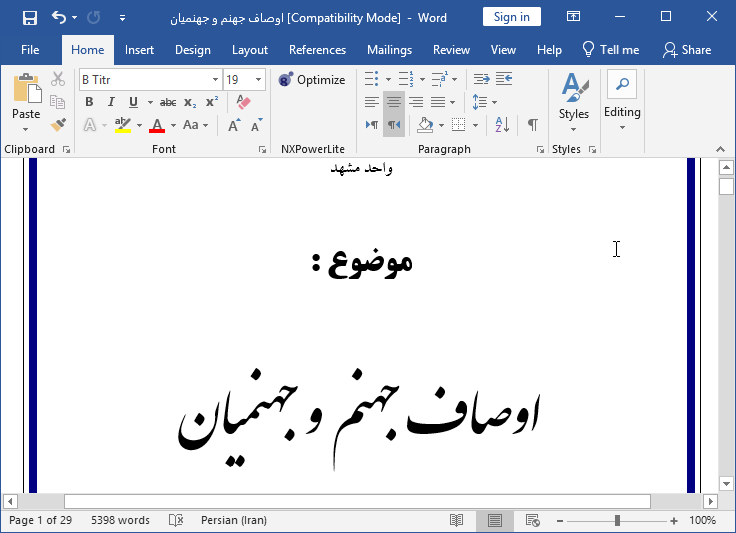The width and height of the screenshot is (736, 533).
Task: Copy selection with the Copy icon
Action: click(58, 102)
